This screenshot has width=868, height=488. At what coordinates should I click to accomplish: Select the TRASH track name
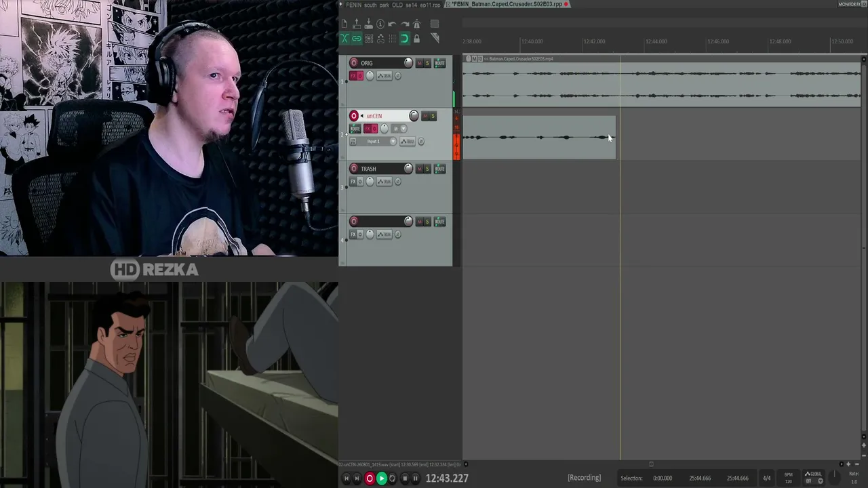368,169
